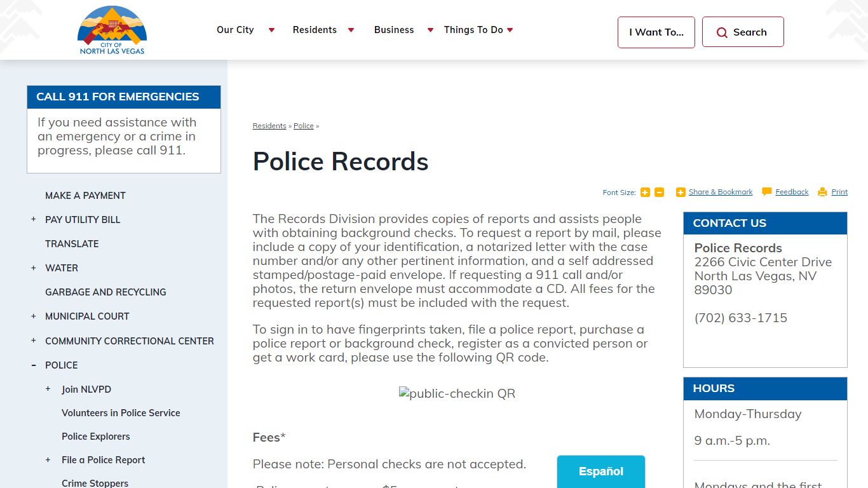Open File a Police Report link

coord(104,460)
